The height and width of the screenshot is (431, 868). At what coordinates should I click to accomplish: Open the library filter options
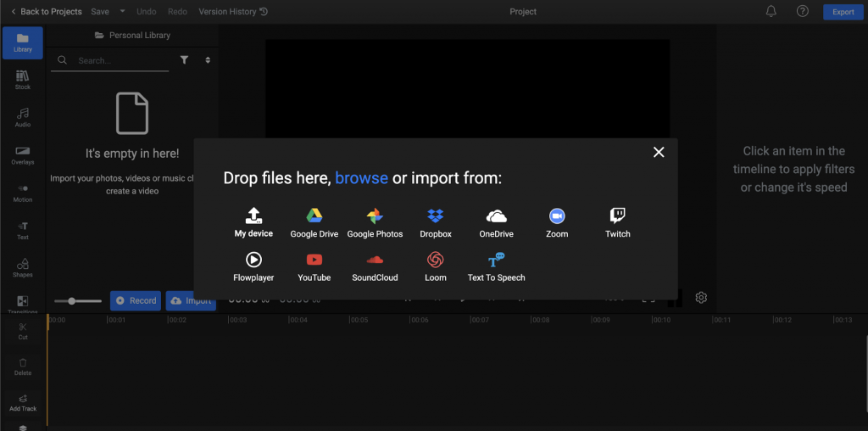(x=184, y=60)
